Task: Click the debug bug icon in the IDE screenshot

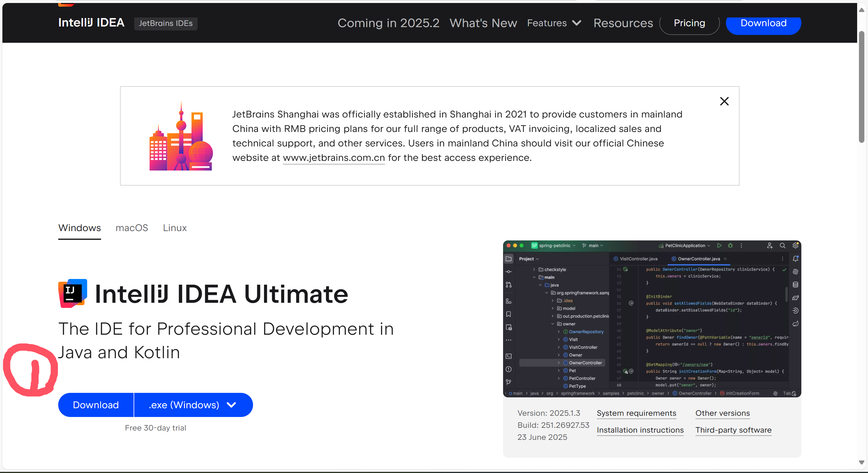Action: tap(730, 246)
